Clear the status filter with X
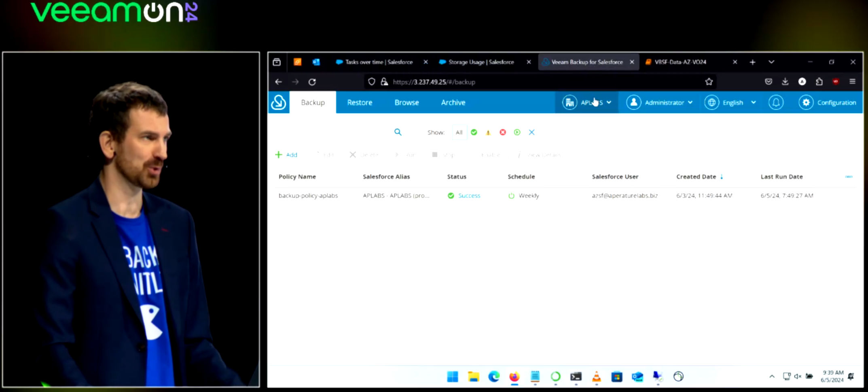Image resolution: width=868 pixels, height=392 pixels. click(531, 132)
